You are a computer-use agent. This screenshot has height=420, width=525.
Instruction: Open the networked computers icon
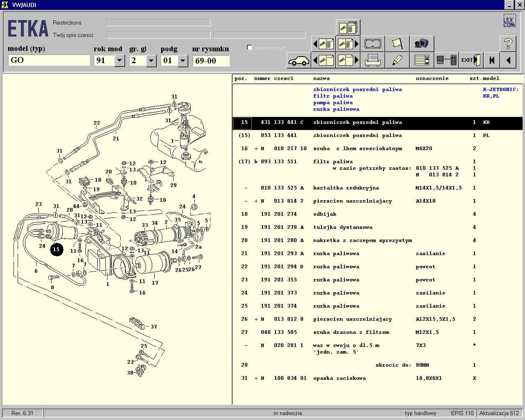pyautogui.click(x=421, y=43)
